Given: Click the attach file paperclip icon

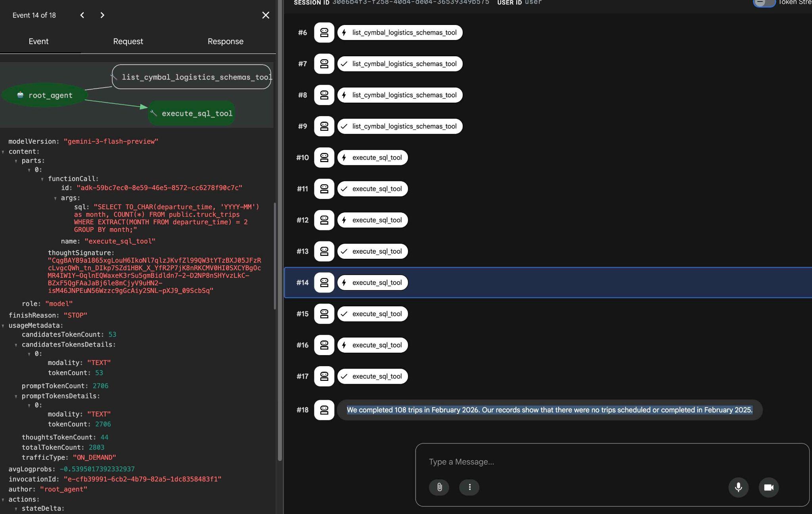Looking at the screenshot, I should (439, 487).
